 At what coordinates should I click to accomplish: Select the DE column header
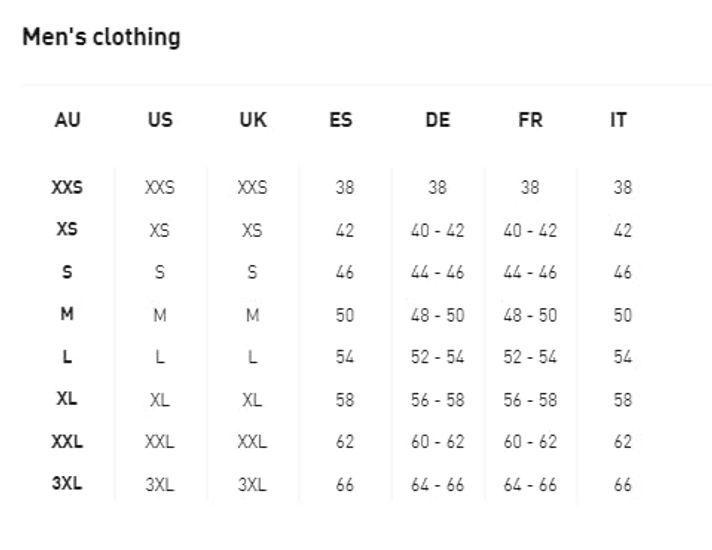(x=438, y=120)
